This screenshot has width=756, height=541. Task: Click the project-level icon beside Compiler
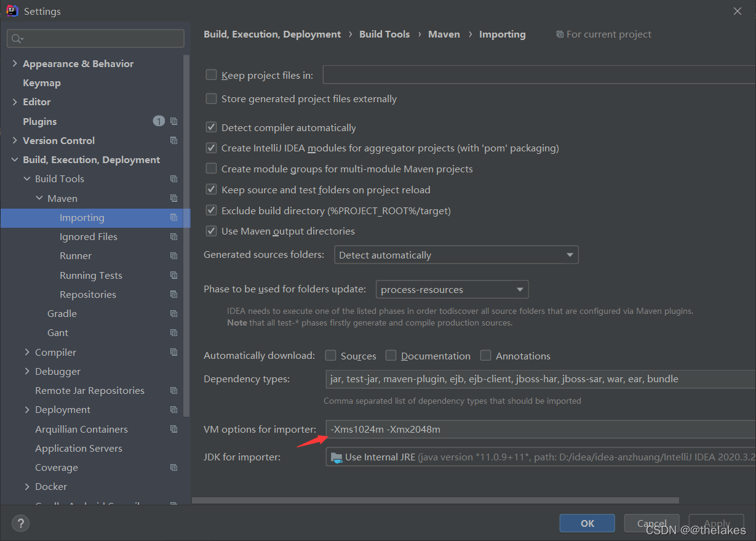pos(174,352)
